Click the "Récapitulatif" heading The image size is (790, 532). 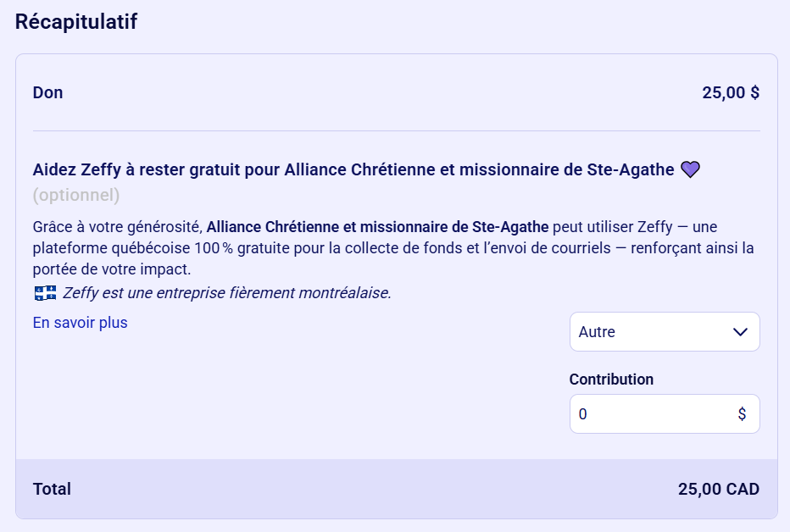[x=76, y=22]
